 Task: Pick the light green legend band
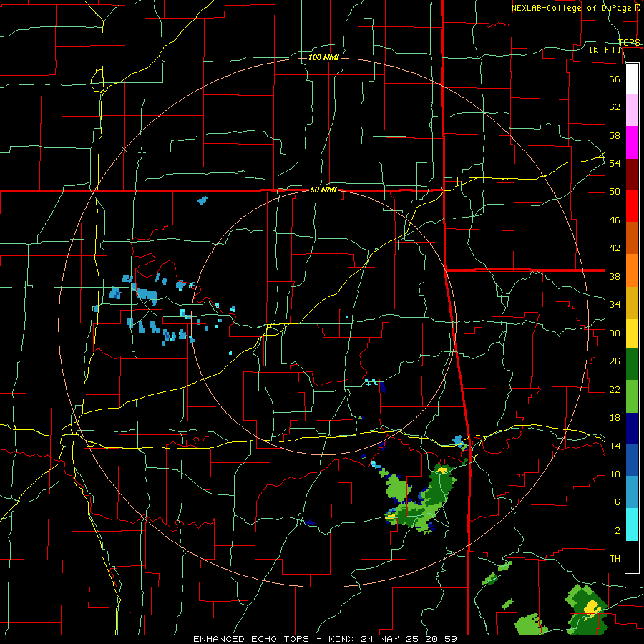point(632,396)
